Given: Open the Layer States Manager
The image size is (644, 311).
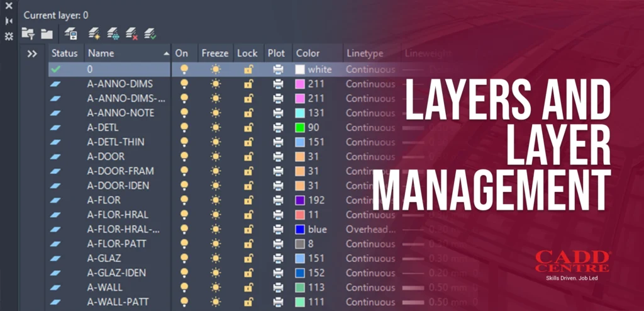Looking at the screenshot, I should (x=71, y=33).
